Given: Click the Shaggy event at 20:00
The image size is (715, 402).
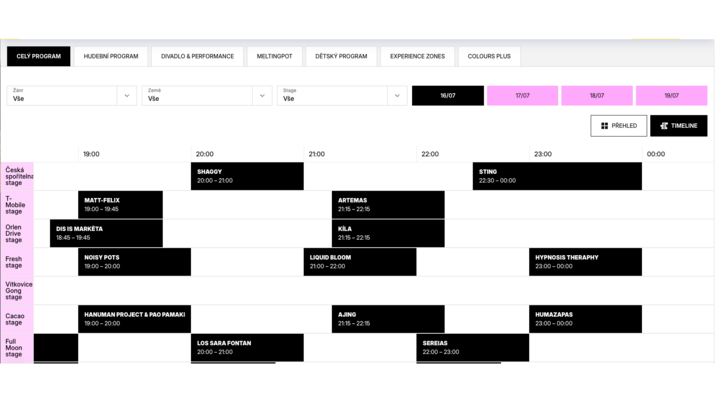Looking at the screenshot, I should [x=247, y=176].
